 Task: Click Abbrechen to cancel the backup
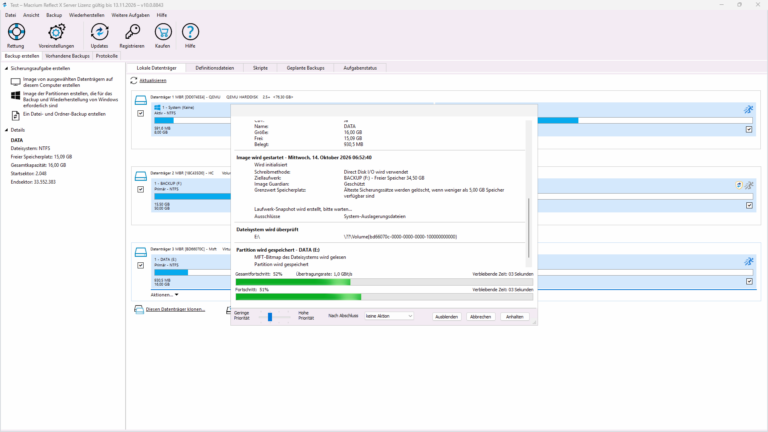pyautogui.click(x=480, y=317)
